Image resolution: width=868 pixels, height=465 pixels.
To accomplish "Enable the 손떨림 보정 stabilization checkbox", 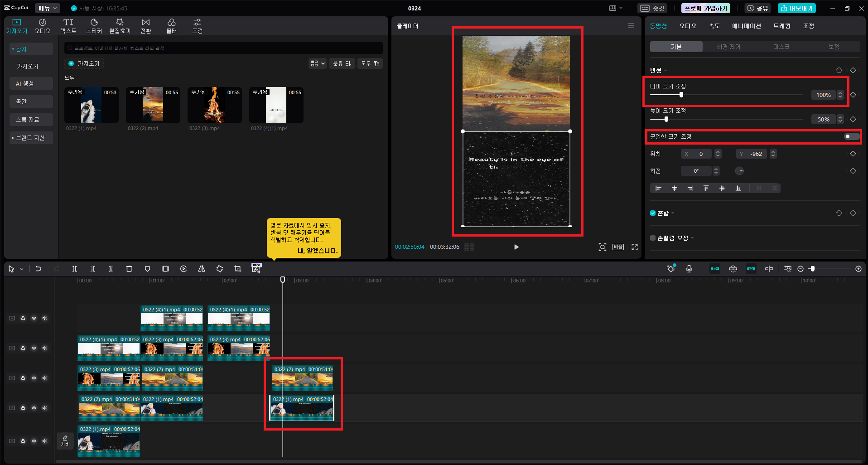I will [x=653, y=238].
